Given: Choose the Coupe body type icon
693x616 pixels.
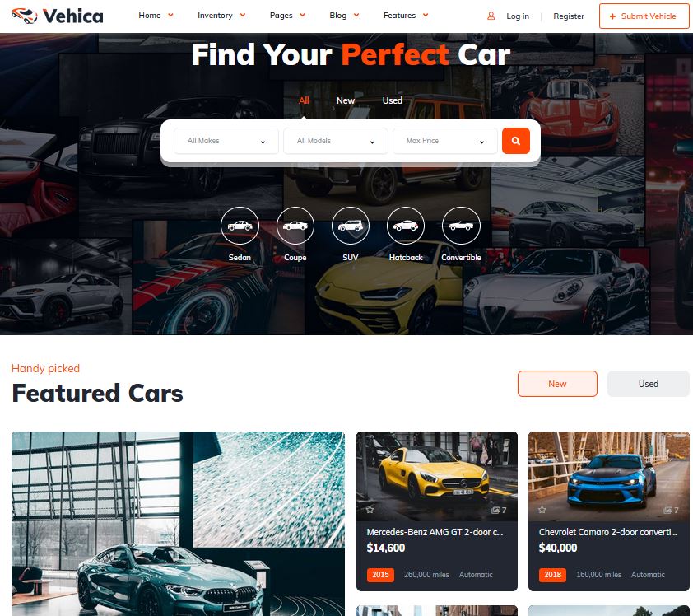Looking at the screenshot, I should coord(295,226).
